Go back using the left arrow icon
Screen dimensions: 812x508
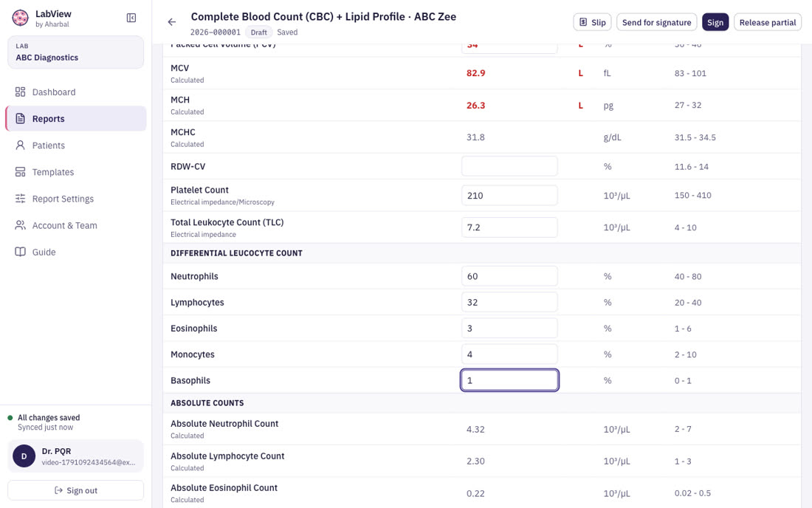tap(172, 22)
